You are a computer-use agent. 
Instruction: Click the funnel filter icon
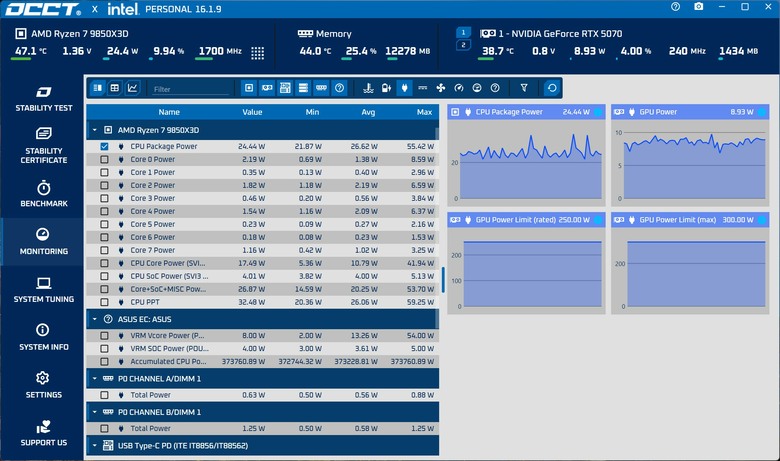pyautogui.click(x=524, y=88)
